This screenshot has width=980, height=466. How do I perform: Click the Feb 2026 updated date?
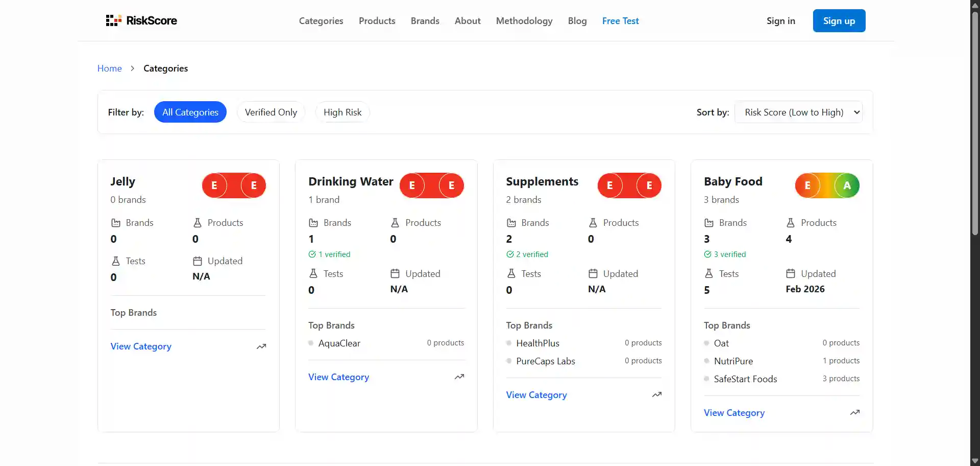(805, 289)
